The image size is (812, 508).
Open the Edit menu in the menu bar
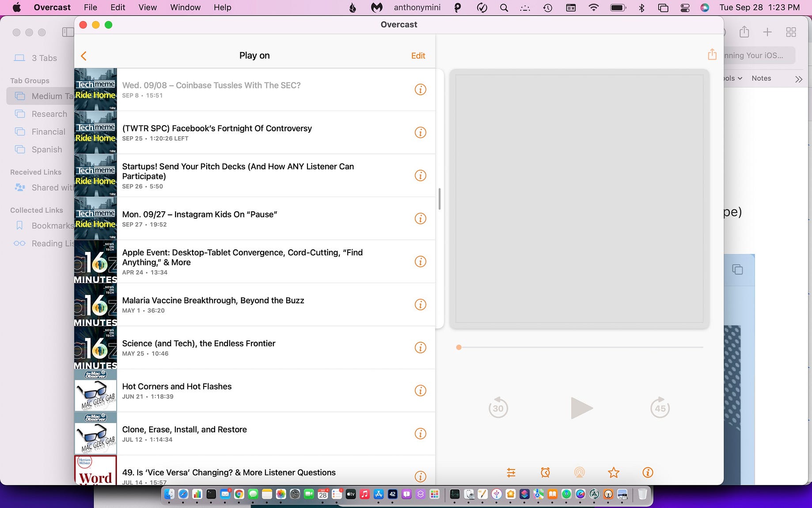[118, 8]
